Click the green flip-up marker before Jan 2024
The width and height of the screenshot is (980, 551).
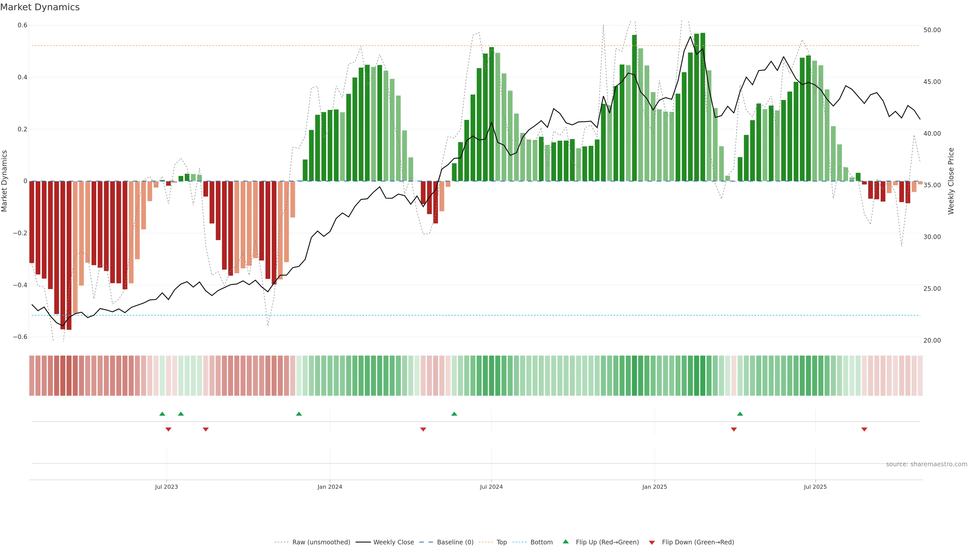(299, 414)
